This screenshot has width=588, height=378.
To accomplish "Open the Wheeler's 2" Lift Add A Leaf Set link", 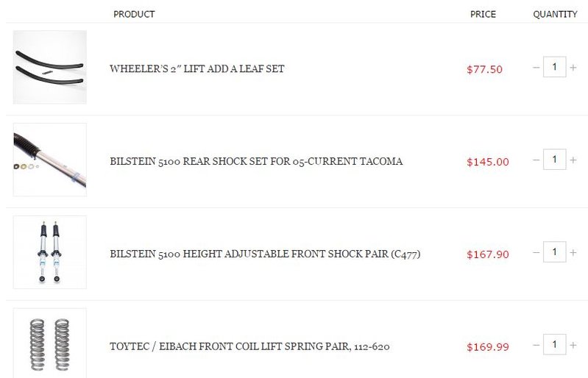I will coord(197,69).
